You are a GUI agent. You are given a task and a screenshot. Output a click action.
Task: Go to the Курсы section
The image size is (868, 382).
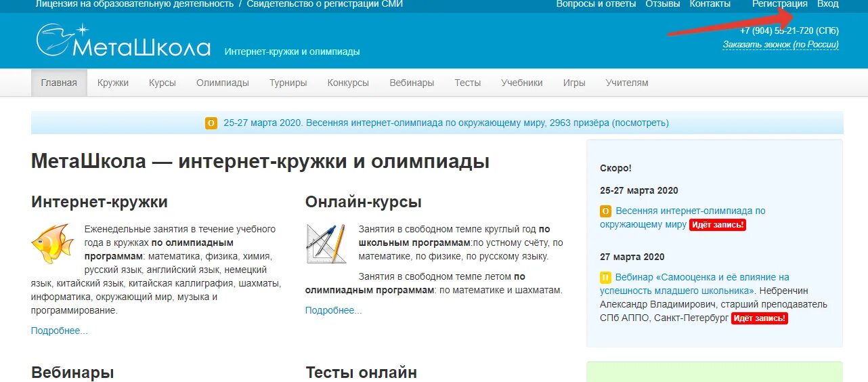click(x=162, y=83)
